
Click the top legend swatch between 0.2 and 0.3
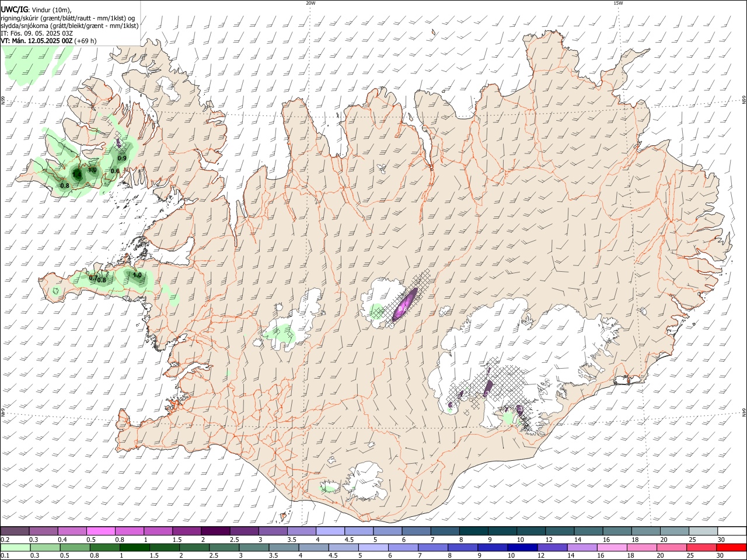point(15,531)
